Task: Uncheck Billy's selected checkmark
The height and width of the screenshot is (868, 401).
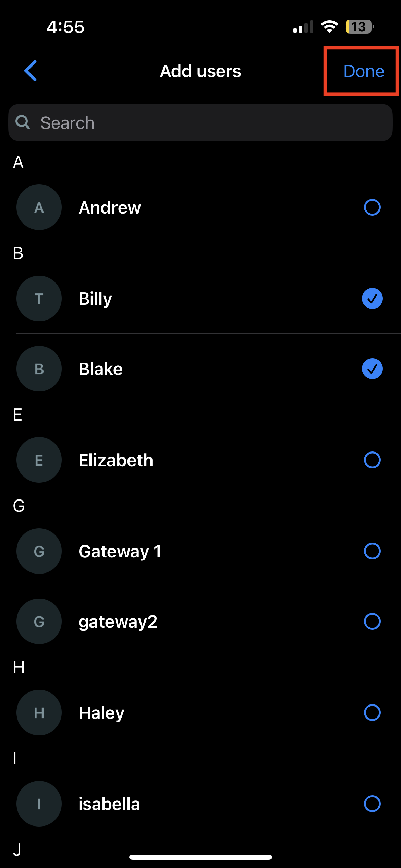Action: point(372,299)
